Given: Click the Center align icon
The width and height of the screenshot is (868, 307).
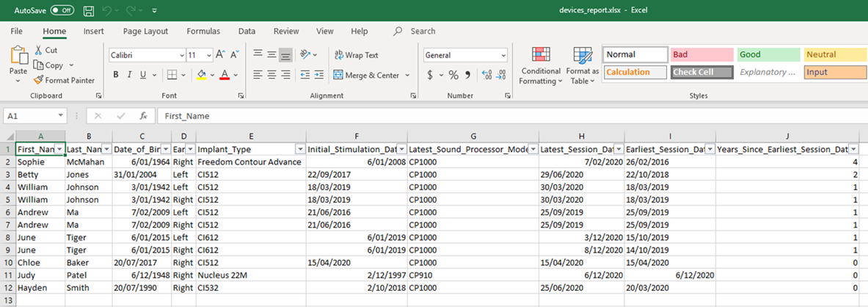Looking at the screenshot, I should click(x=271, y=75).
